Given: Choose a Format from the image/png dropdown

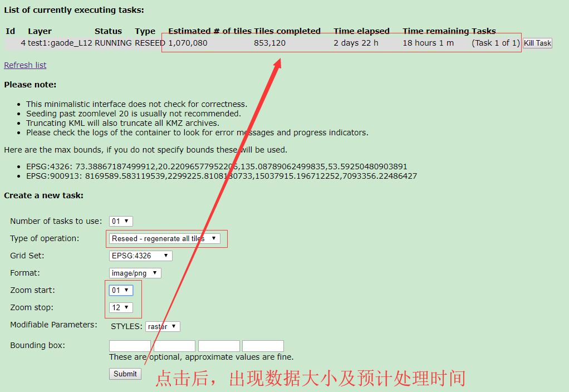Looking at the screenshot, I should tap(135, 273).
